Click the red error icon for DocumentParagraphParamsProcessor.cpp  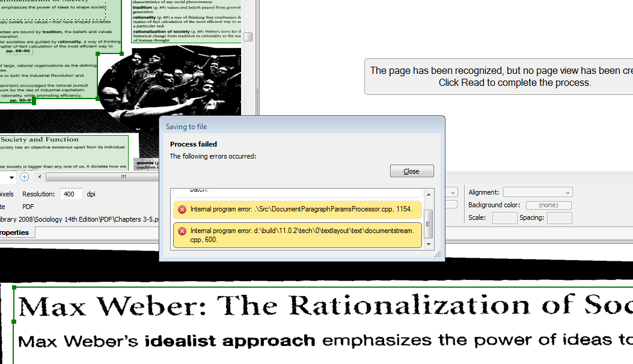point(182,210)
